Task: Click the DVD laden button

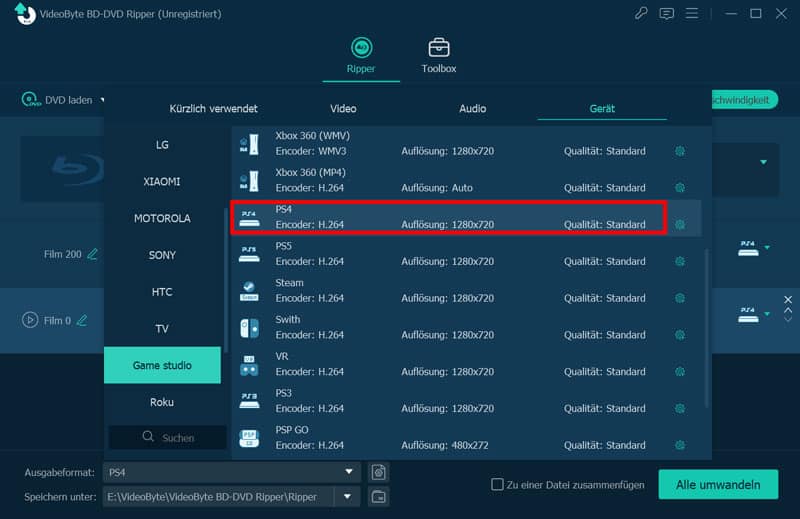Action: coord(57,100)
